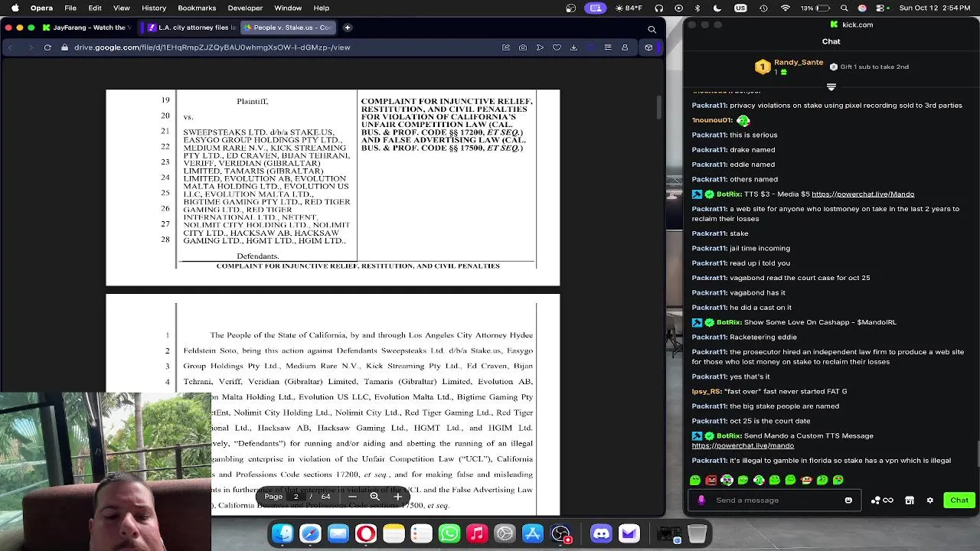Click the profile account icon in Opera toolbar

tap(625, 47)
